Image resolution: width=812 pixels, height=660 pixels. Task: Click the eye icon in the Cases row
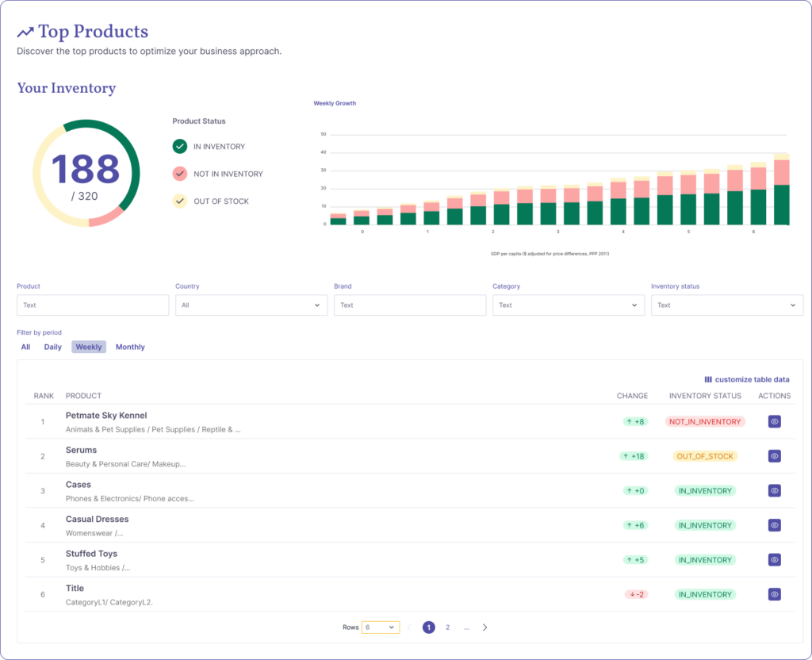774,490
